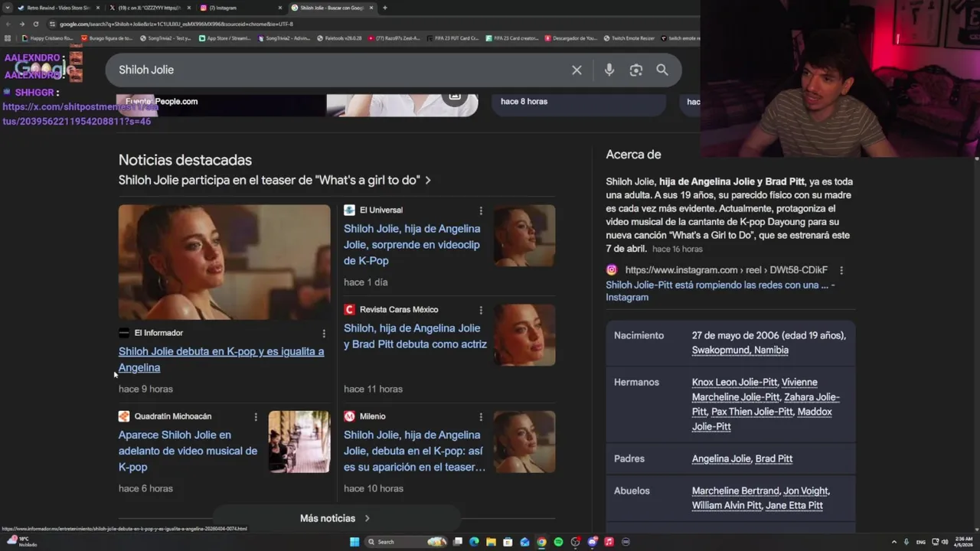Open El Universal article 'sorprende en videoclip'
Viewport: 980px width, 551px height.
[x=412, y=245]
